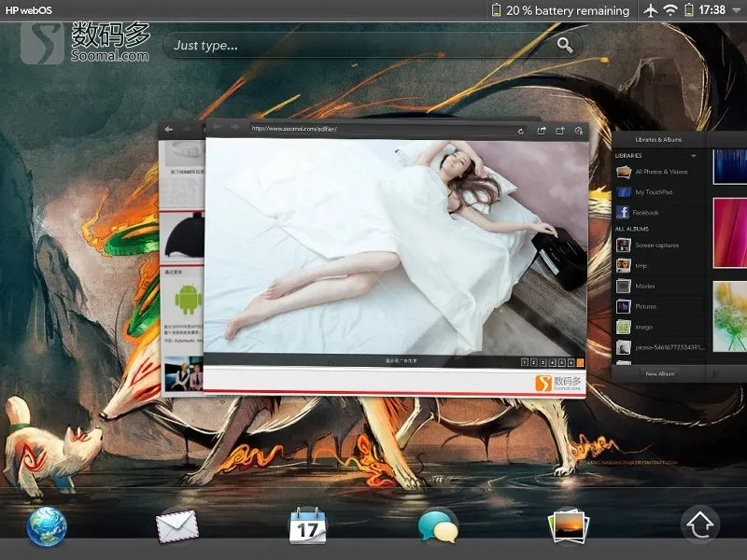Open bookmarks and history in front browser card

(579, 131)
